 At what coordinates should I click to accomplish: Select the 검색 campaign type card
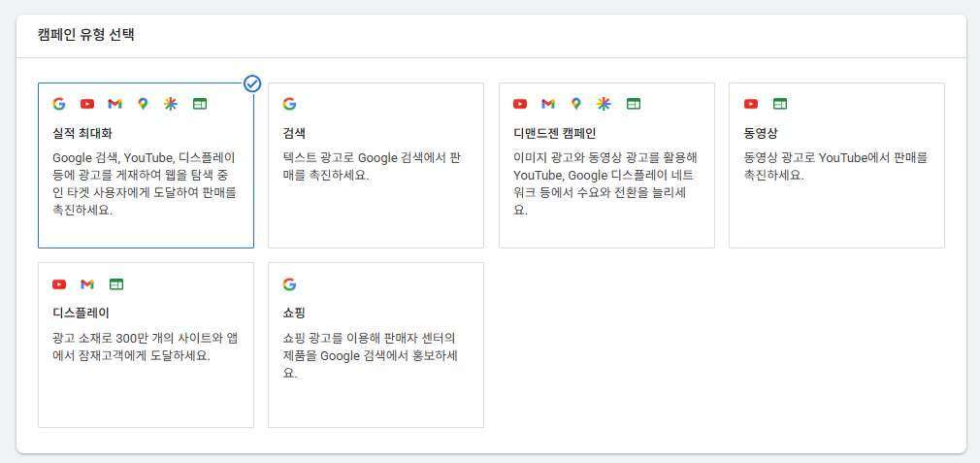(x=376, y=166)
